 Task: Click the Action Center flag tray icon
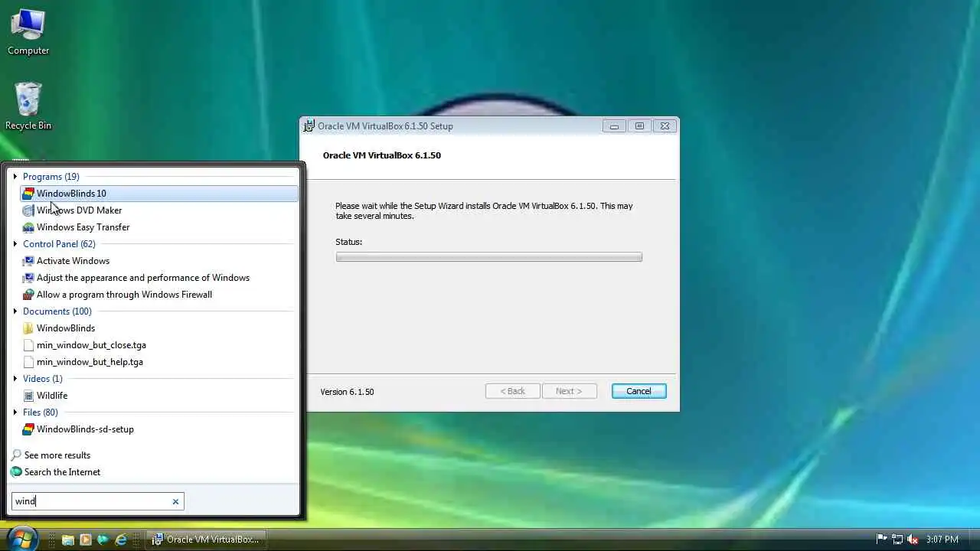[881, 540]
